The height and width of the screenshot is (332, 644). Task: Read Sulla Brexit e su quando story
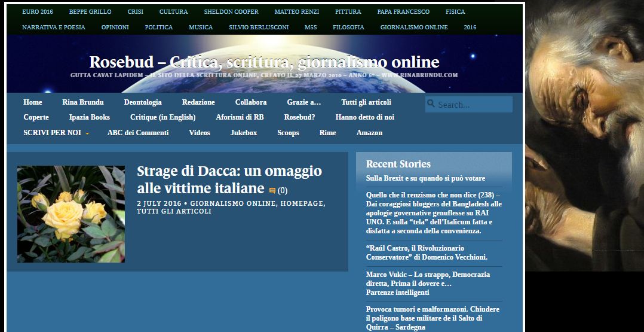pos(425,178)
